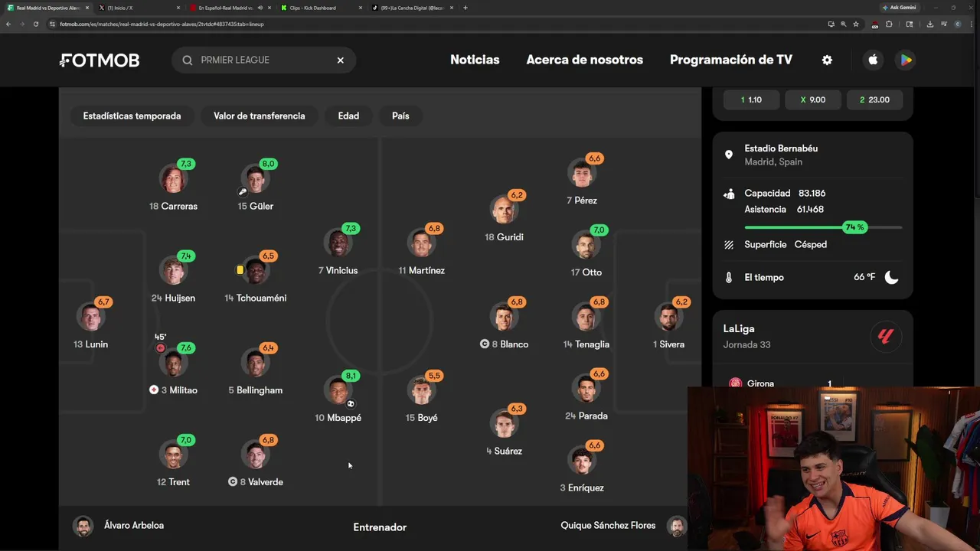Click Enríquez player photo
The image size is (980, 551).
pos(582,461)
